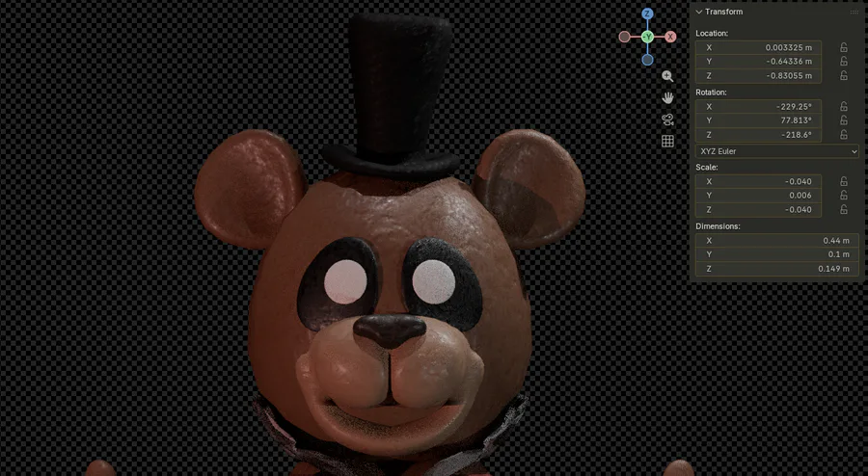Viewport: 868px width, 476px height.
Task: Click the Location X field 0.003325 m
Action: tap(758, 47)
